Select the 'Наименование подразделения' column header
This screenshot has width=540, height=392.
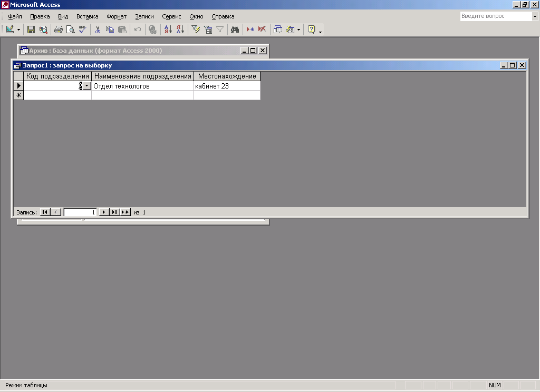click(142, 76)
